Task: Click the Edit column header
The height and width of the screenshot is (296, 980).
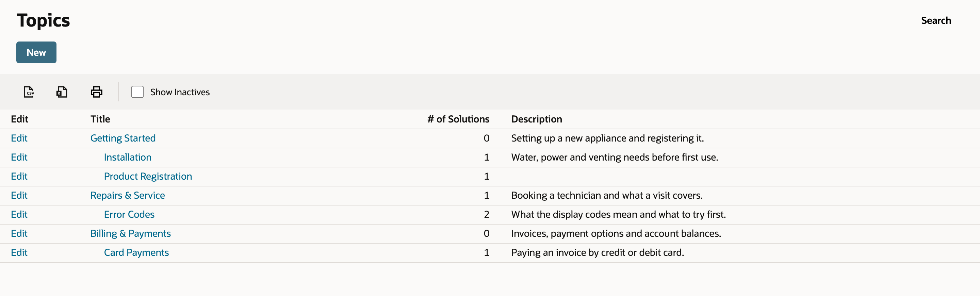Action: coord(19,119)
